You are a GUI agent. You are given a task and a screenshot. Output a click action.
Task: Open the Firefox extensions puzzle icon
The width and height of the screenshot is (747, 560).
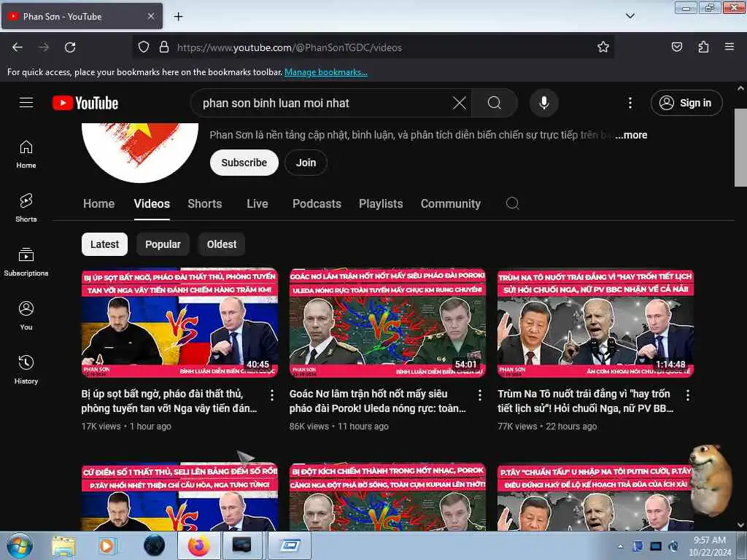[x=703, y=47]
